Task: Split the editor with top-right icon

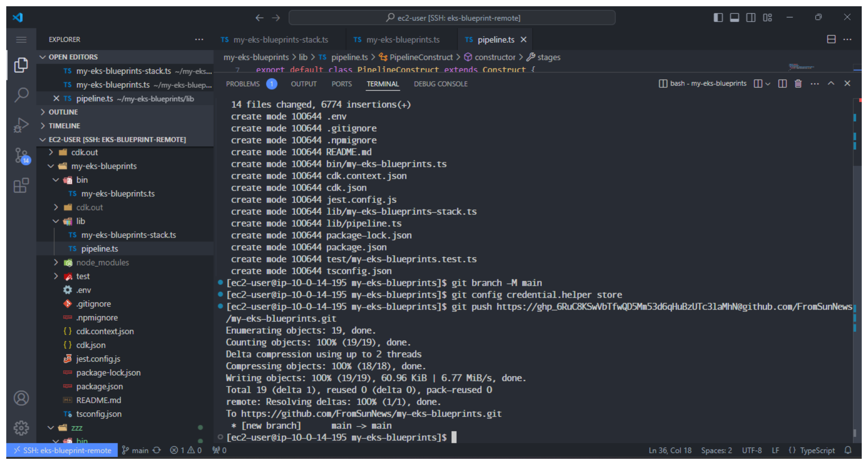Action: point(831,39)
